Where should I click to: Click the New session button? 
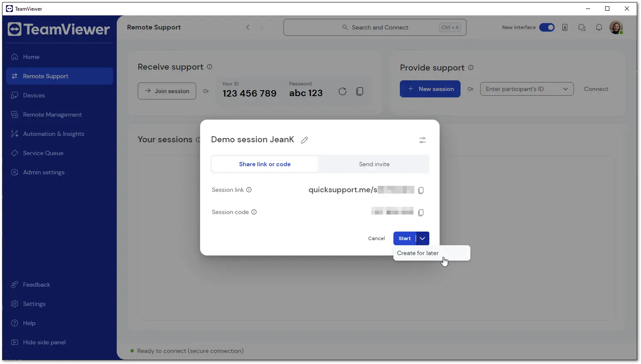click(430, 89)
